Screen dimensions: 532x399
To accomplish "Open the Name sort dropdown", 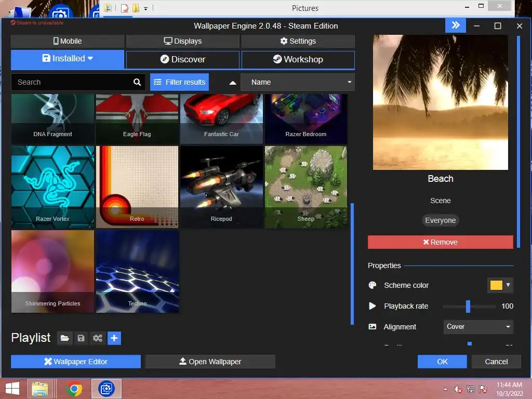I will point(298,82).
